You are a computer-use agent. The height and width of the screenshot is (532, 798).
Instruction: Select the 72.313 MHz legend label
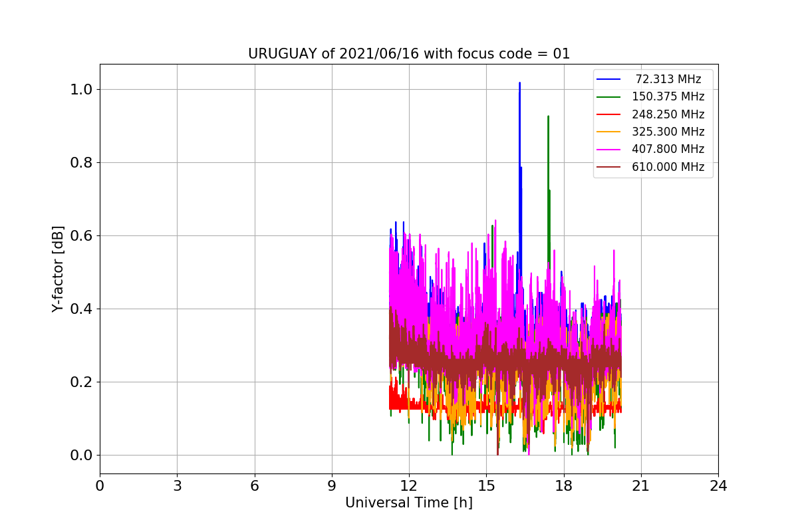(x=668, y=79)
